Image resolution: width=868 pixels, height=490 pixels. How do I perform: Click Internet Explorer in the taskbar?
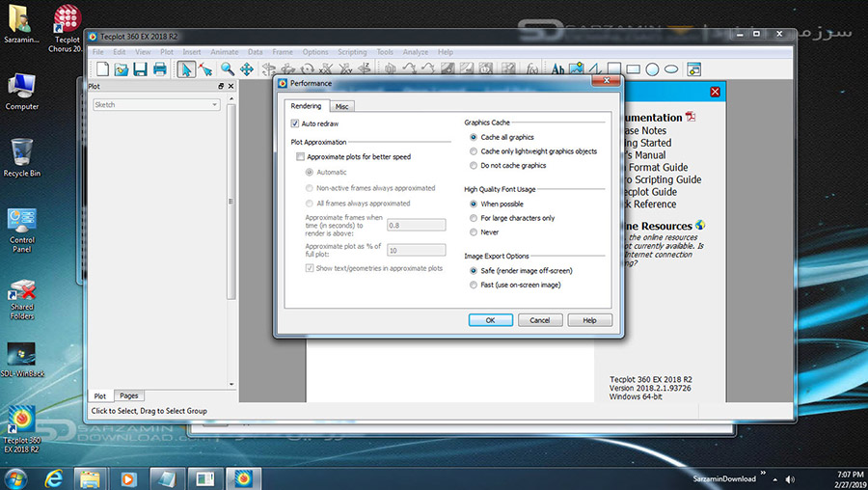point(54,478)
